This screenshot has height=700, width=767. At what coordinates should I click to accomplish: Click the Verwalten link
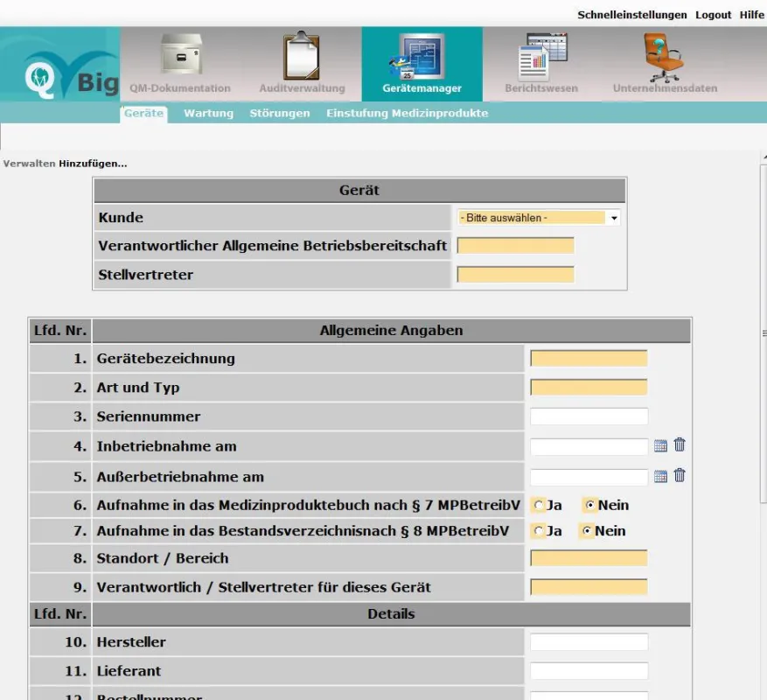[29, 164]
